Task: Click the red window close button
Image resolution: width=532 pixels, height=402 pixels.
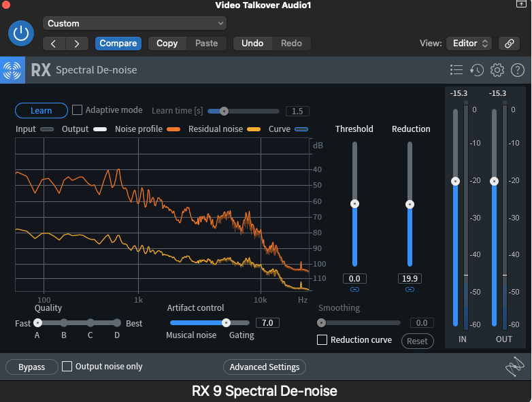Action: pyautogui.click(x=5, y=4)
